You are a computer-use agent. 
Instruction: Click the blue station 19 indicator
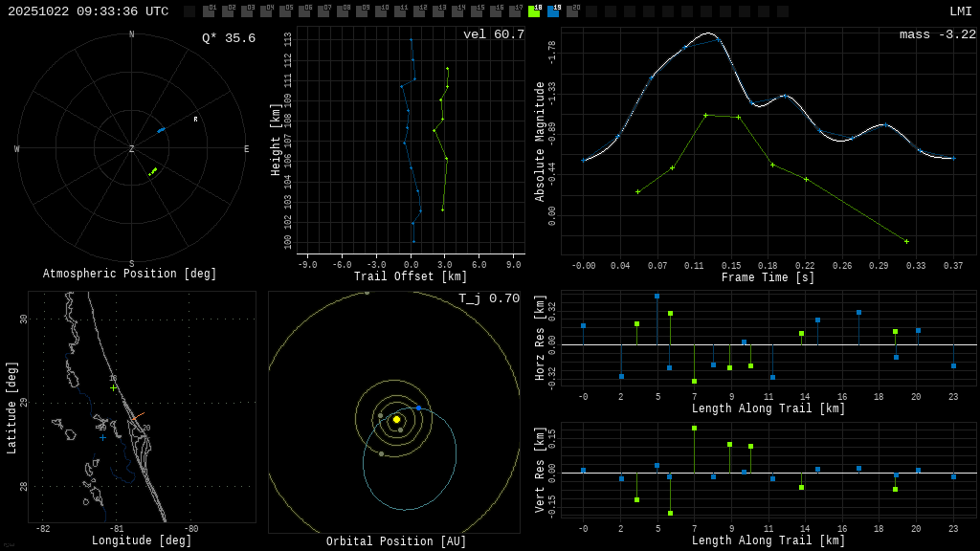pos(553,11)
